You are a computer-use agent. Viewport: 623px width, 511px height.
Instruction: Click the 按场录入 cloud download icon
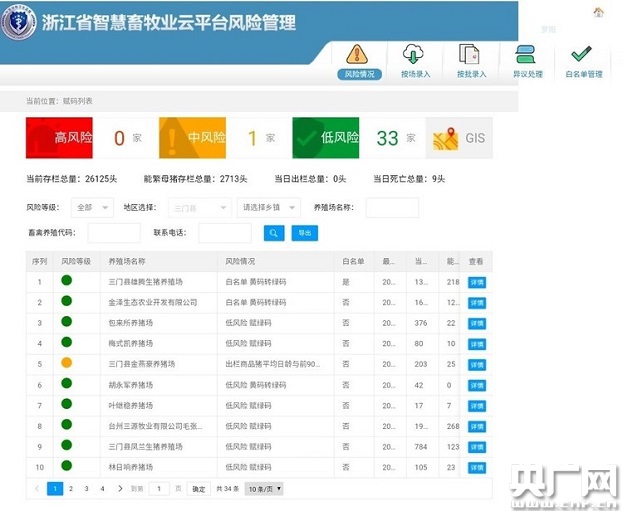(x=414, y=60)
